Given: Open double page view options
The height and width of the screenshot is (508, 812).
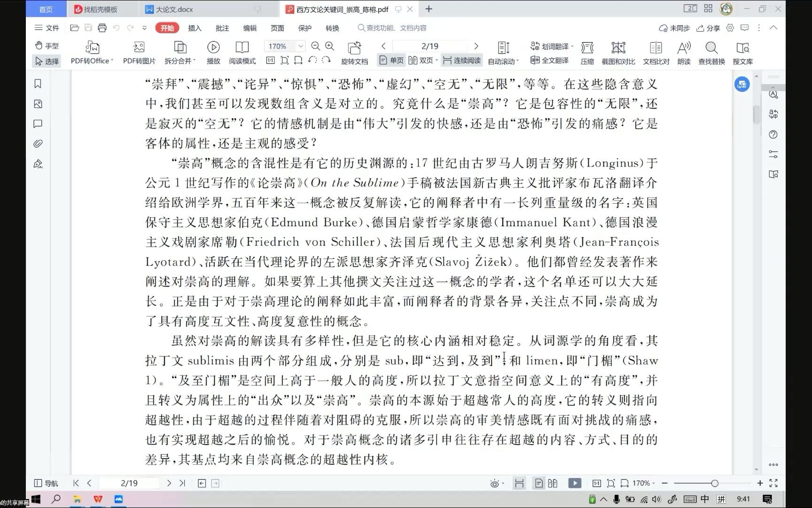Looking at the screenshot, I should coord(423,60).
